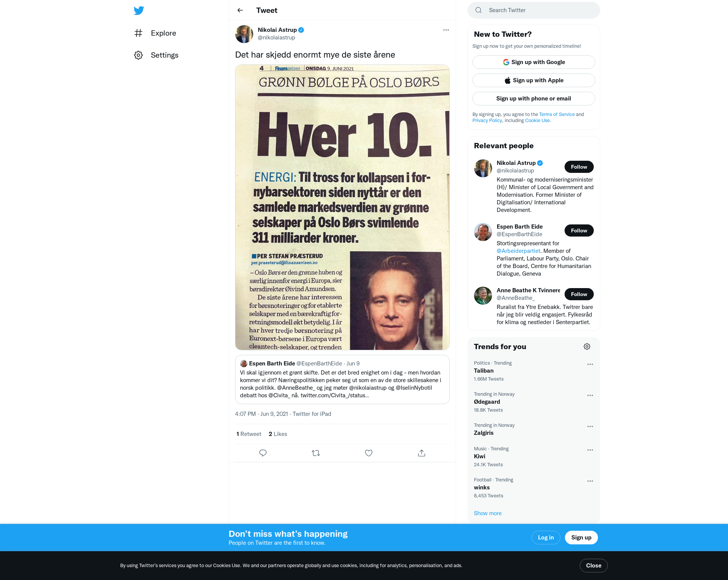Open the quoted Espen Barth Eide tweet
Image resolution: width=728 pixels, height=580 pixels.
coord(342,379)
